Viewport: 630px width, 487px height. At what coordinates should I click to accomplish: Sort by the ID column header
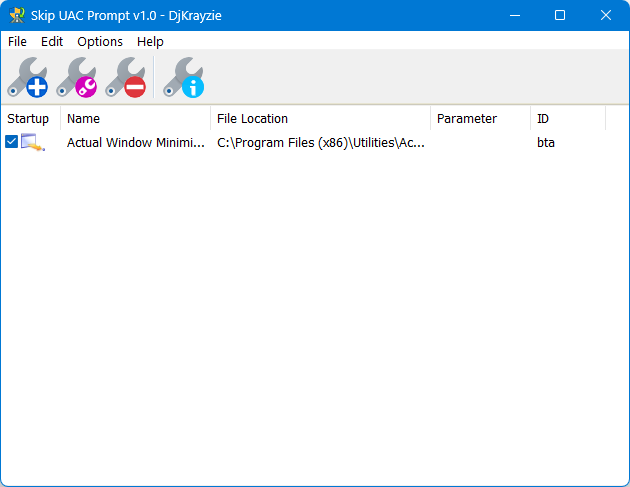568,119
